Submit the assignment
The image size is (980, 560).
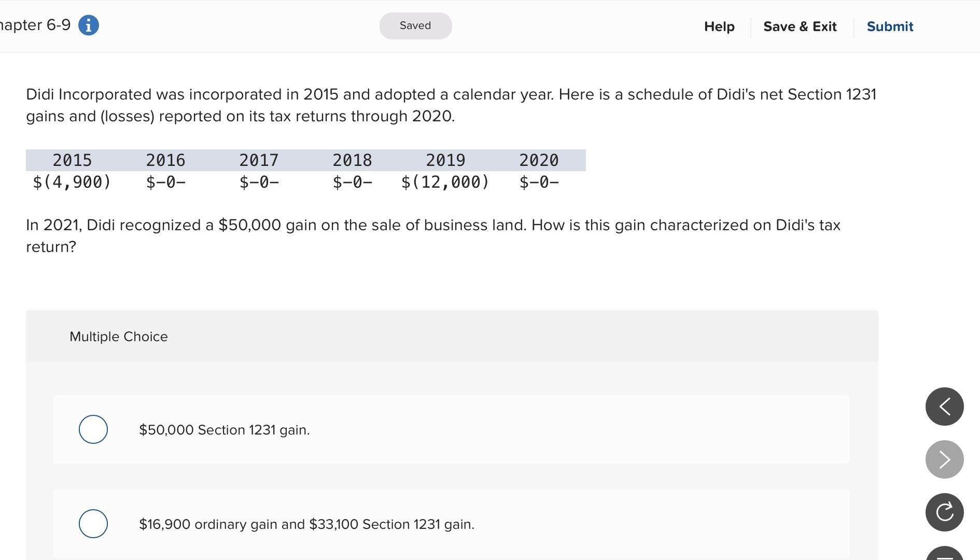click(x=890, y=26)
